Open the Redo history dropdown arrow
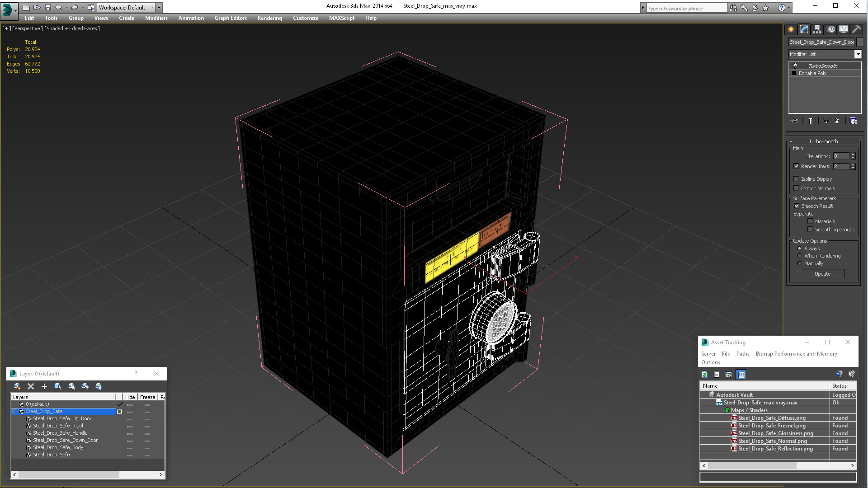This screenshot has height=488, width=868. tap(83, 8)
